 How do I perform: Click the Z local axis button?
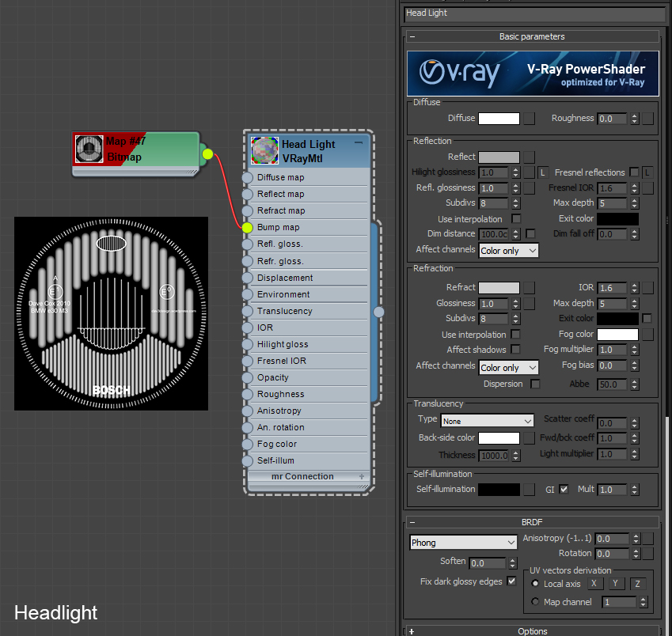[637, 583]
